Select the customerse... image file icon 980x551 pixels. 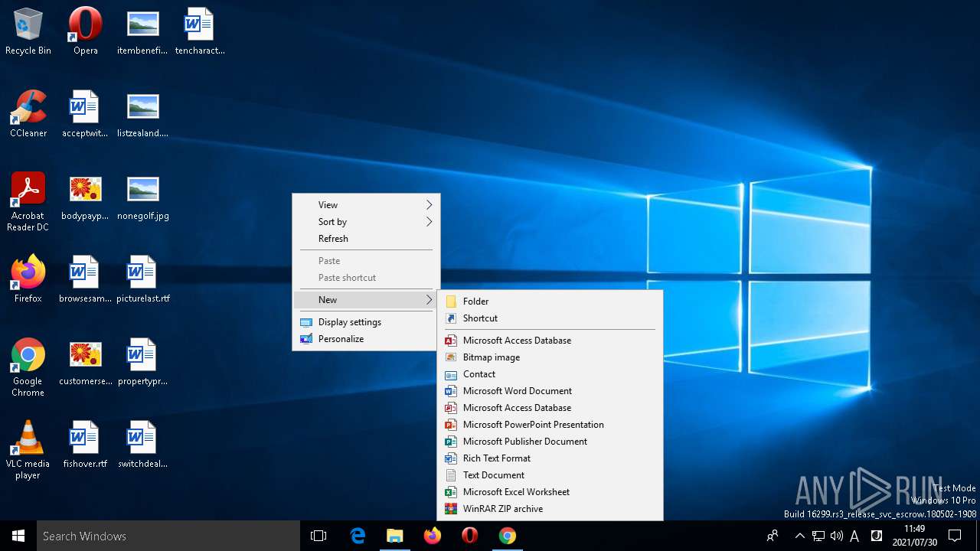(x=86, y=362)
